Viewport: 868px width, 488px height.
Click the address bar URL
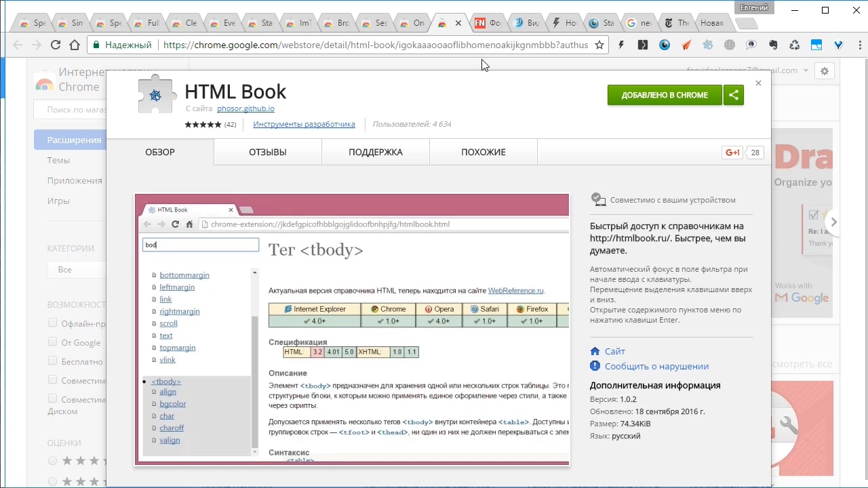click(376, 45)
